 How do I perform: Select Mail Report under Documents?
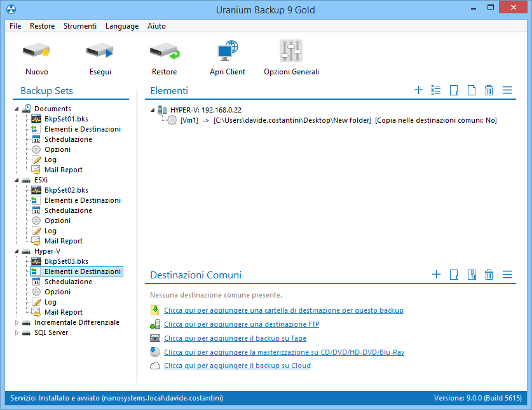(64, 170)
